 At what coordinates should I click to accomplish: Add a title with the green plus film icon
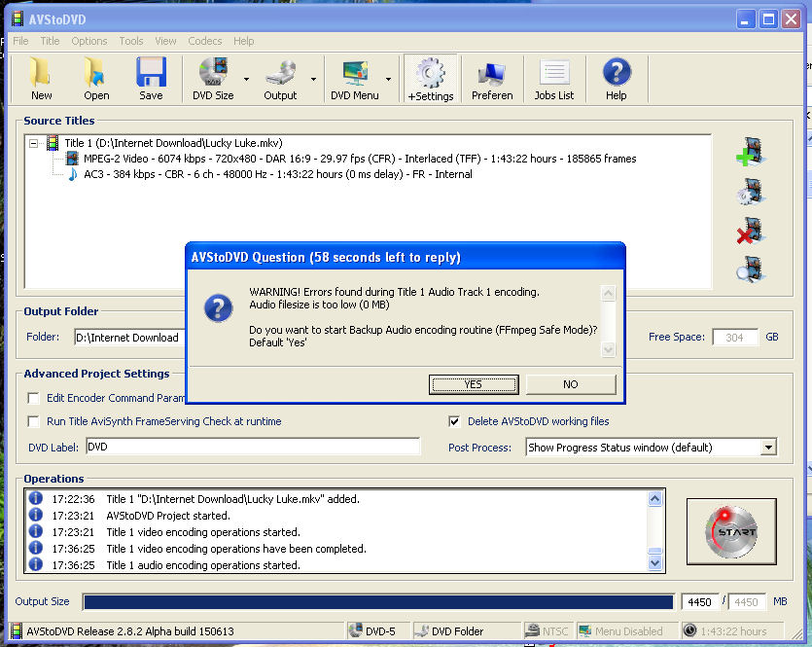(x=751, y=151)
